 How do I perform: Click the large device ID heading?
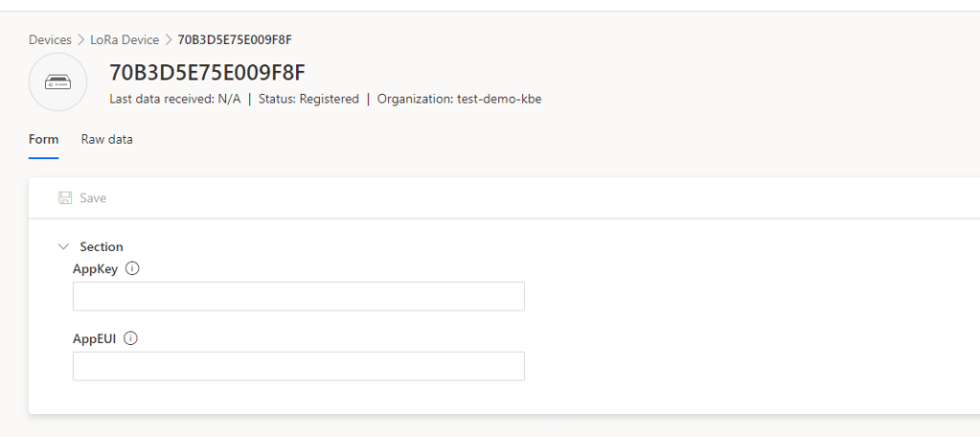[212, 75]
